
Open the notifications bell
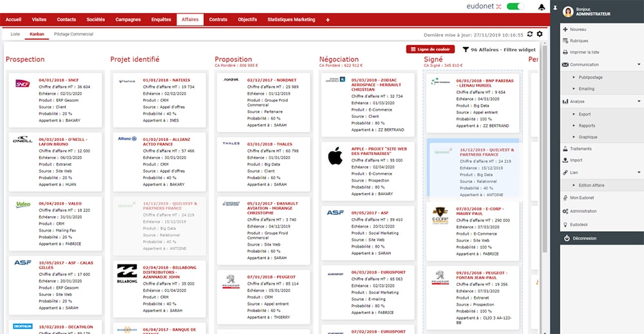(542, 7)
